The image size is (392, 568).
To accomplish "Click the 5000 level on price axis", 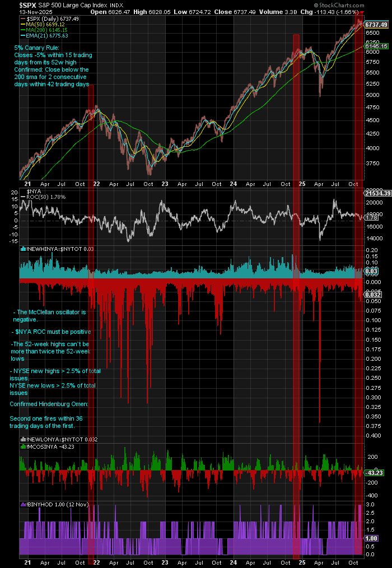I will tap(372, 95).
